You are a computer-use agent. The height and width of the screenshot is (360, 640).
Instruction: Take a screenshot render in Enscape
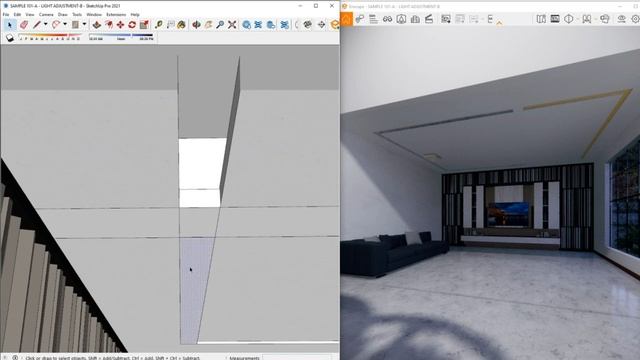[x=446, y=19]
